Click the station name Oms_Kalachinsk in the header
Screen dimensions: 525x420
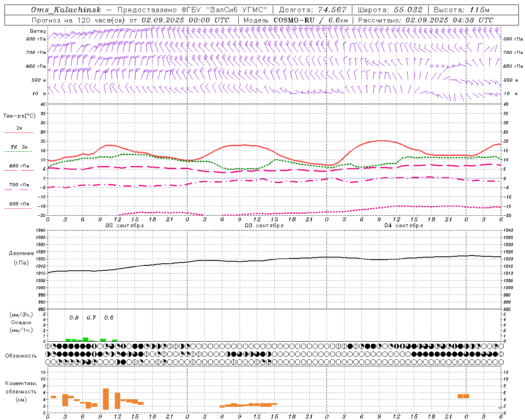pos(66,10)
